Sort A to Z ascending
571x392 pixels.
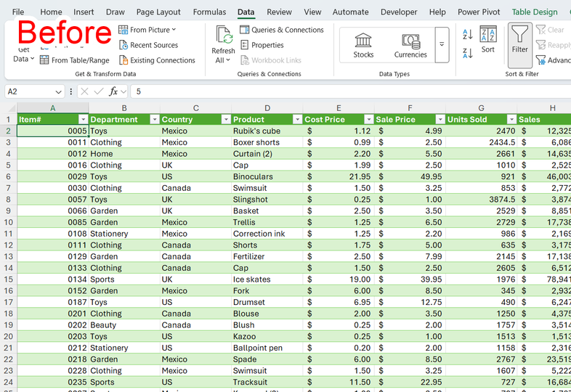[467, 35]
